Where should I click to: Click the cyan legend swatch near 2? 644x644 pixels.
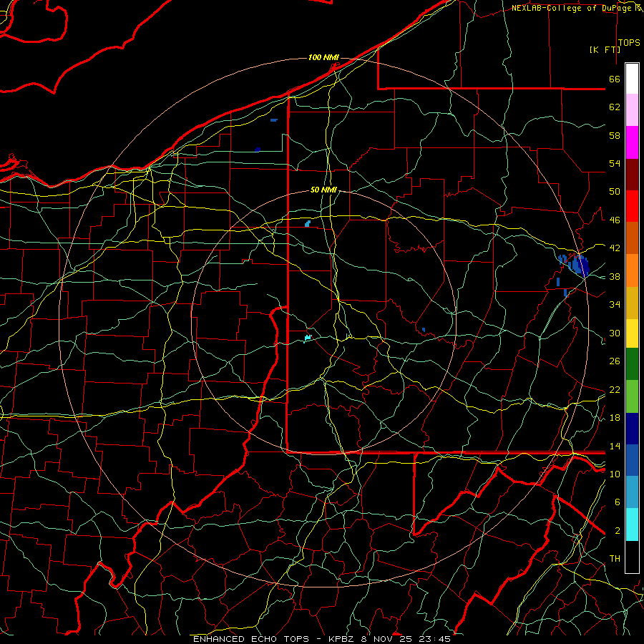point(632,524)
